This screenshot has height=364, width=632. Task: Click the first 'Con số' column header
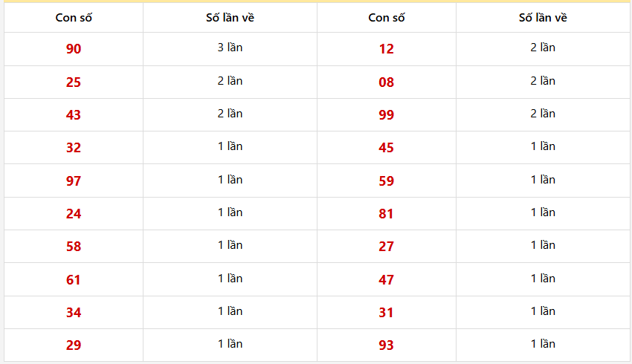coord(74,18)
